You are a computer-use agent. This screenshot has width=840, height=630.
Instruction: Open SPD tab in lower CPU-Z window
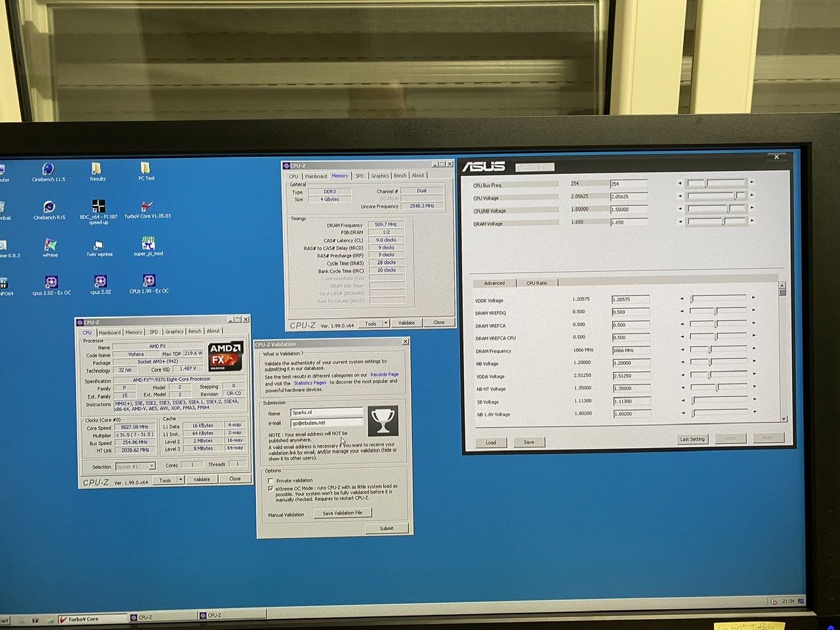coord(154,332)
